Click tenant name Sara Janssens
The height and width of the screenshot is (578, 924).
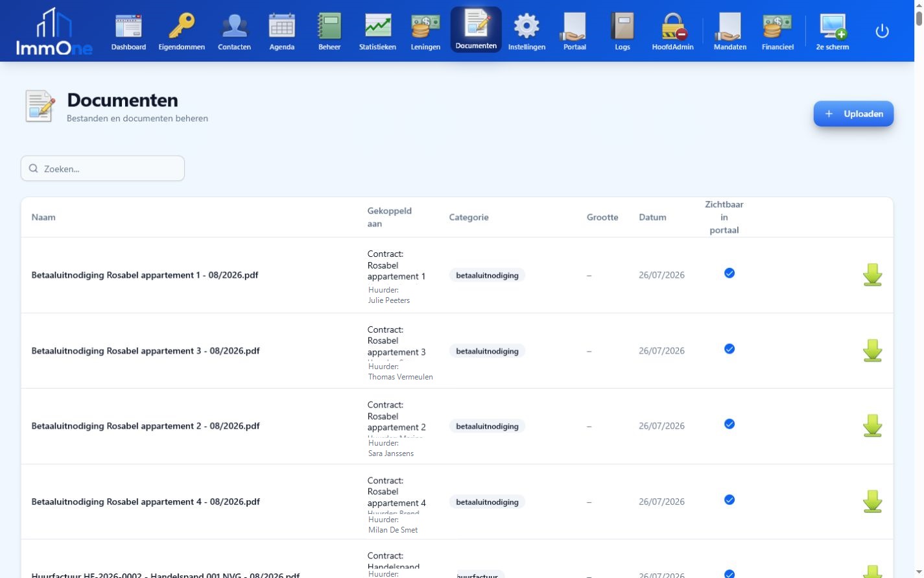(391, 453)
